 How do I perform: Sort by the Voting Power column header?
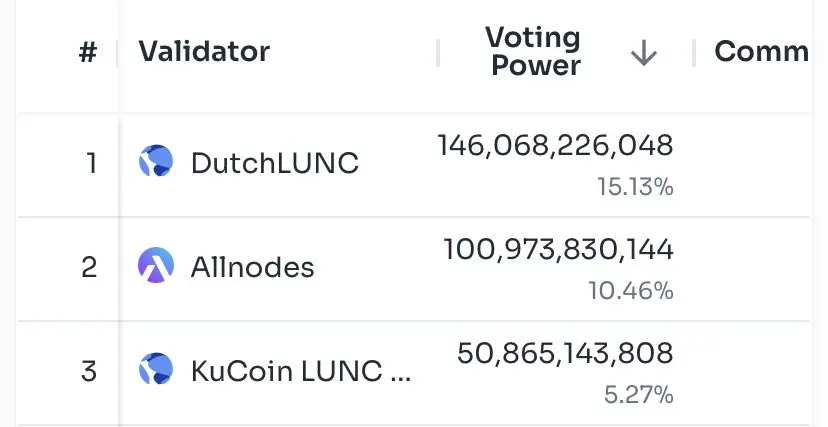coord(533,52)
